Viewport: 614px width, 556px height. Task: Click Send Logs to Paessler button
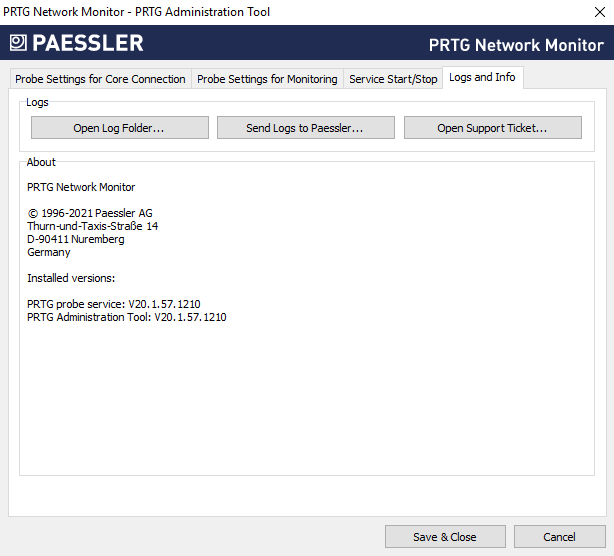305,128
